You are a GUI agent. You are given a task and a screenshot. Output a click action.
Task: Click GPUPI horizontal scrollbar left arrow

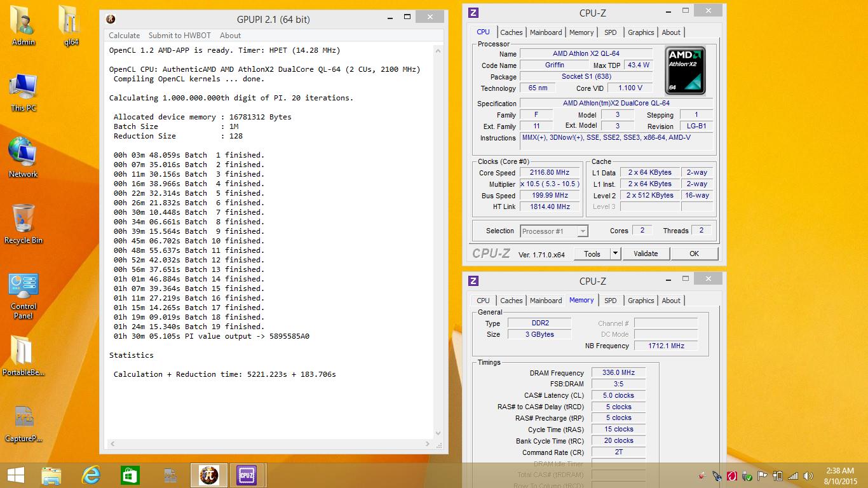113,444
